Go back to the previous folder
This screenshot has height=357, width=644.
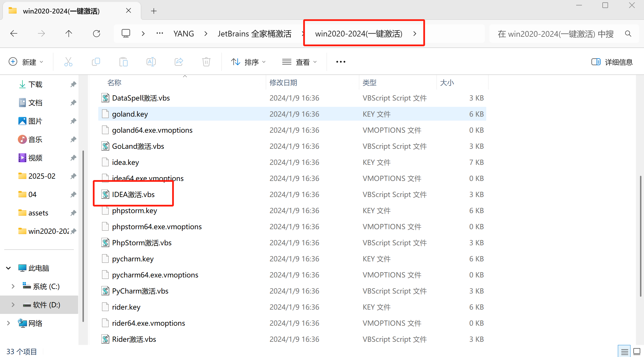[x=14, y=34]
